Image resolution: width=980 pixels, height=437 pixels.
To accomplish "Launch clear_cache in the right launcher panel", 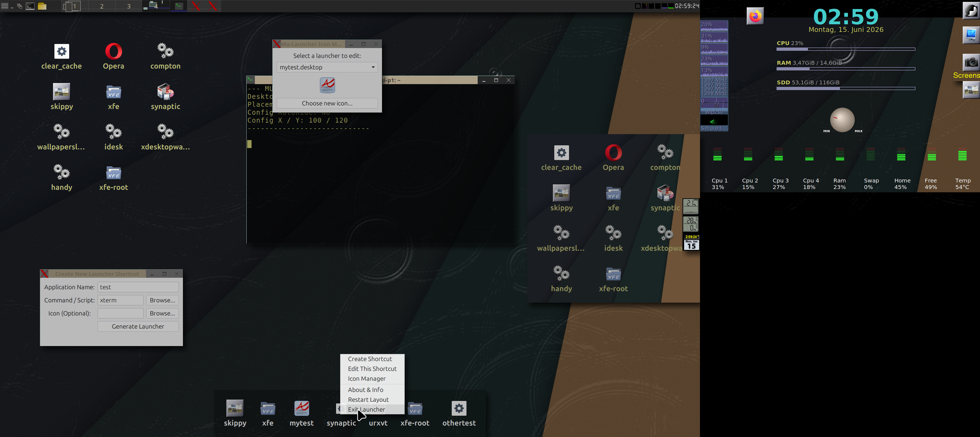I will tap(561, 153).
